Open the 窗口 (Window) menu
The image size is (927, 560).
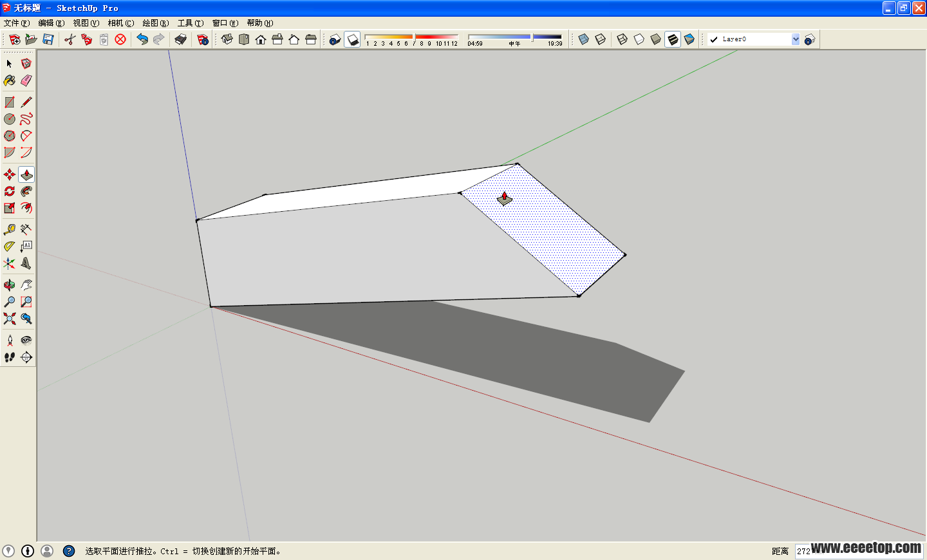coord(225,23)
